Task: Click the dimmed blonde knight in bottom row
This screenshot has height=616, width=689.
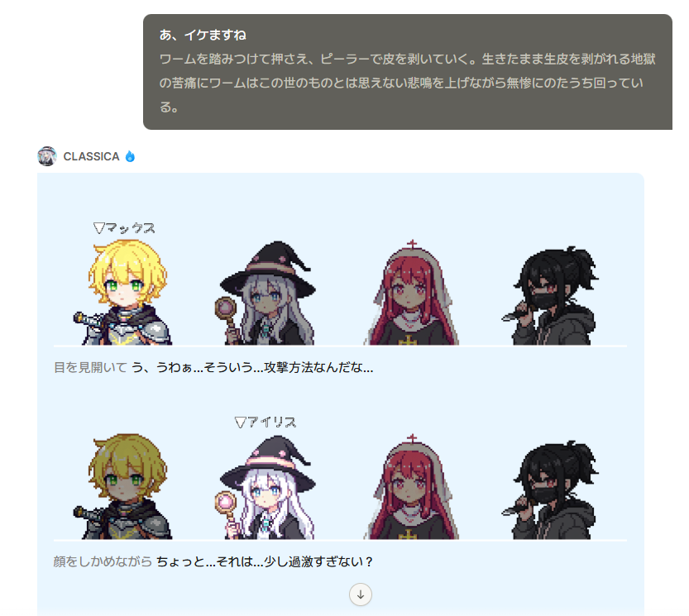Action: pos(123,486)
